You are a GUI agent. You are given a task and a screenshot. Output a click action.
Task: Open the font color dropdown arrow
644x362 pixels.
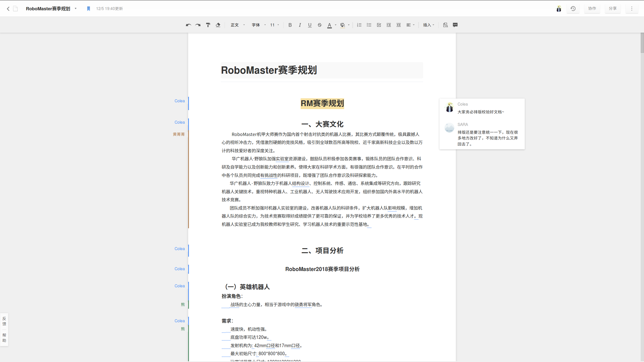tap(336, 25)
